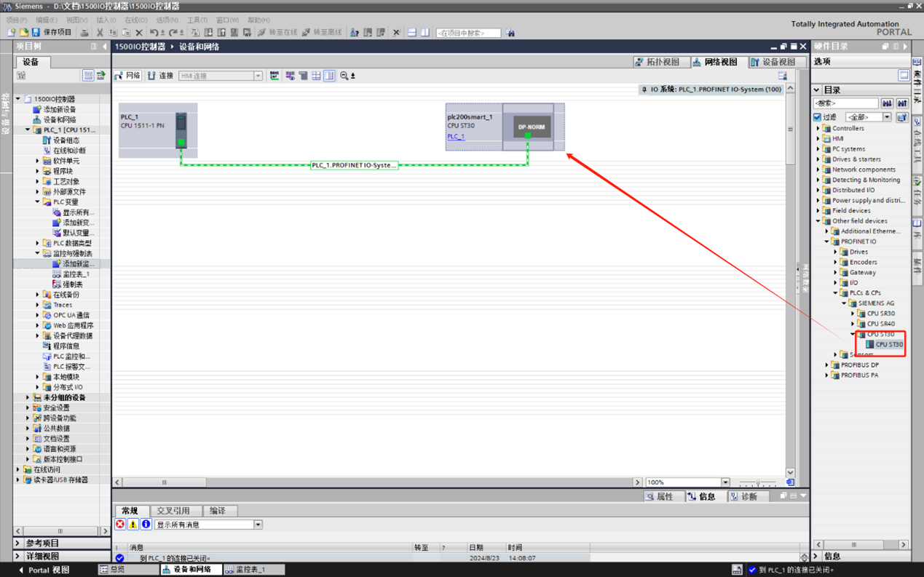The width and height of the screenshot is (924, 577).
Task: Click the DP-NORM module of plc200smart_1
Action: [532, 127]
